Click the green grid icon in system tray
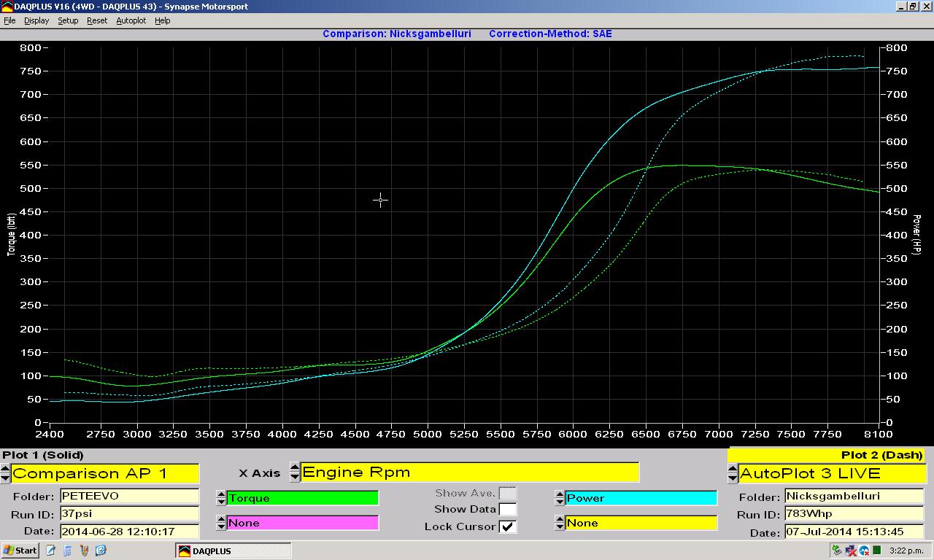The height and width of the screenshot is (560, 934). 876,551
